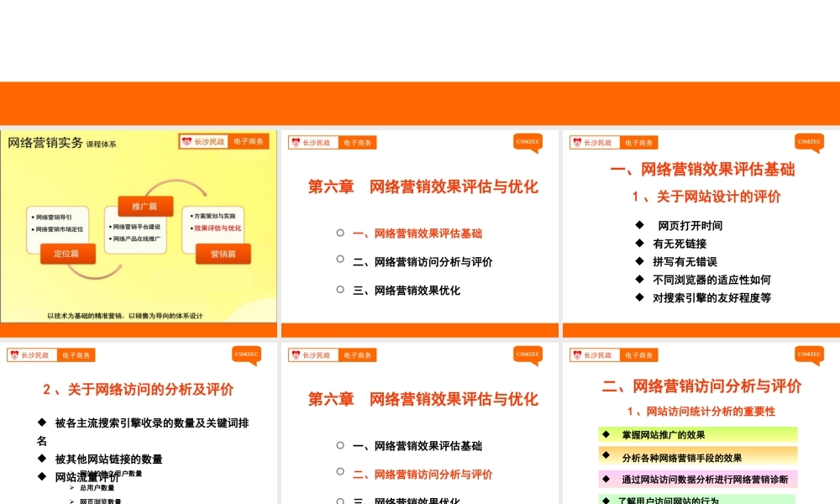Click CSMZEC badge on 关于网络访问的分析及评价 slide
This screenshot has width=840, height=504.
click(246, 355)
